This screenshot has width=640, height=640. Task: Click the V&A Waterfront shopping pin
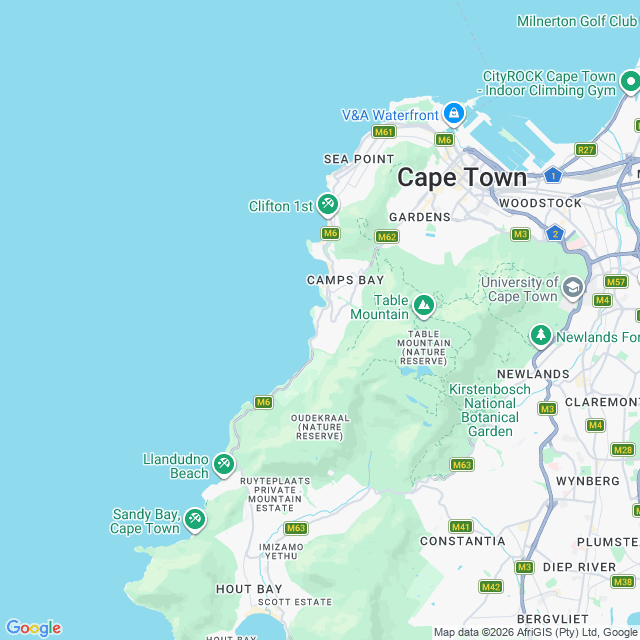[x=454, y=114]
